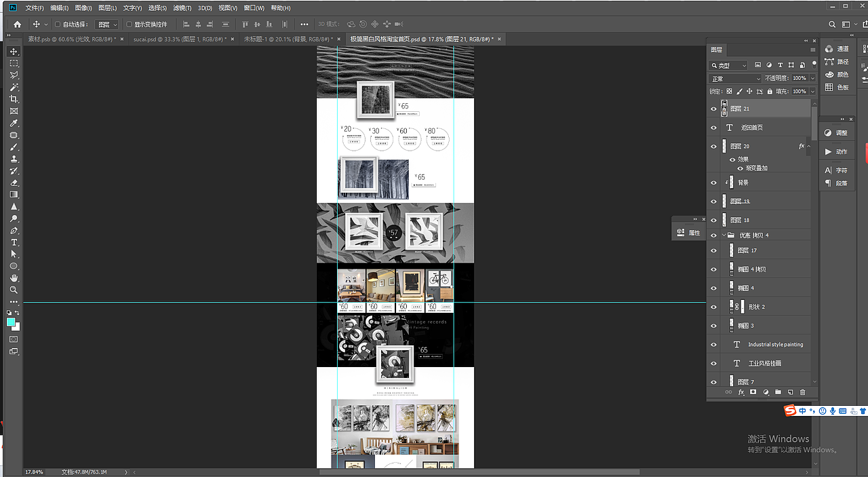Collapse the 图层 20 effects arrow
868x477 pixels.
tap(809, 147)
